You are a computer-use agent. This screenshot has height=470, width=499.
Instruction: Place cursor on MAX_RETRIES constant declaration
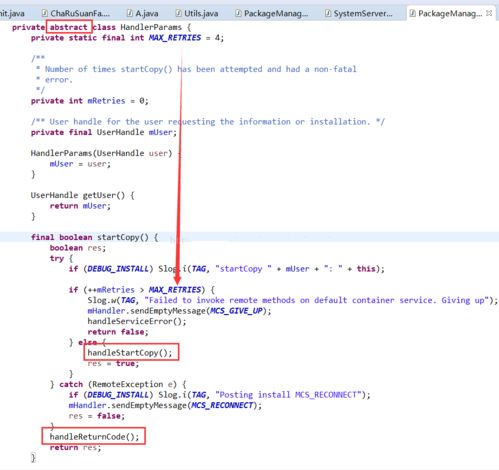(x=175, y=38)
